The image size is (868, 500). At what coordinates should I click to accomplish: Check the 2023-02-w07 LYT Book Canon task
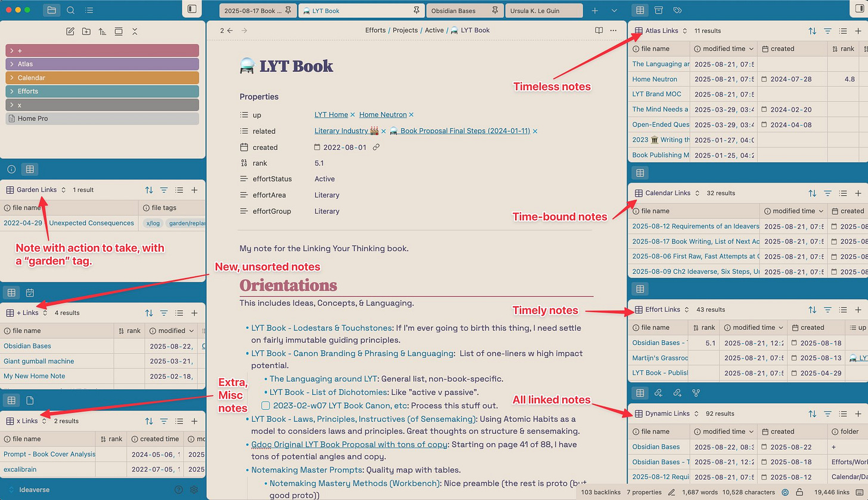pos(266,406)
